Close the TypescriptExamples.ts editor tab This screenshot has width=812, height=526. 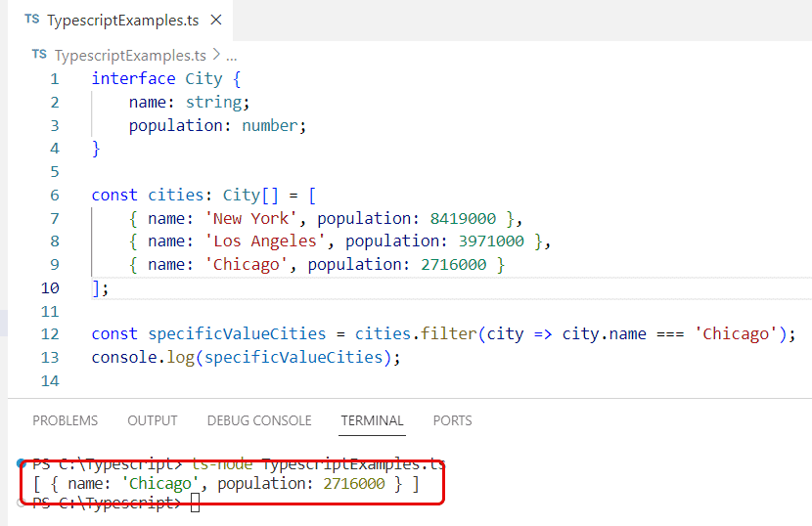[x=216, y=21]
